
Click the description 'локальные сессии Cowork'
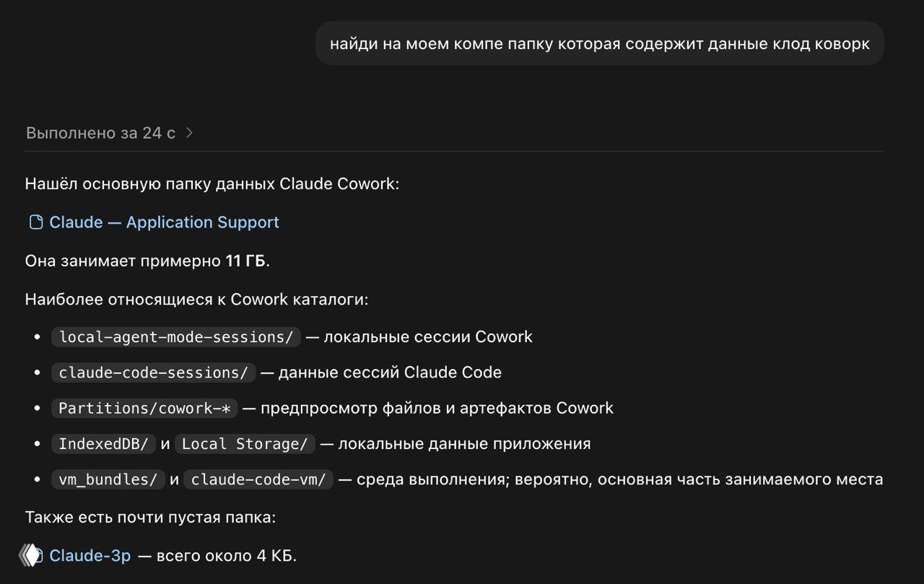pos(428,337)
